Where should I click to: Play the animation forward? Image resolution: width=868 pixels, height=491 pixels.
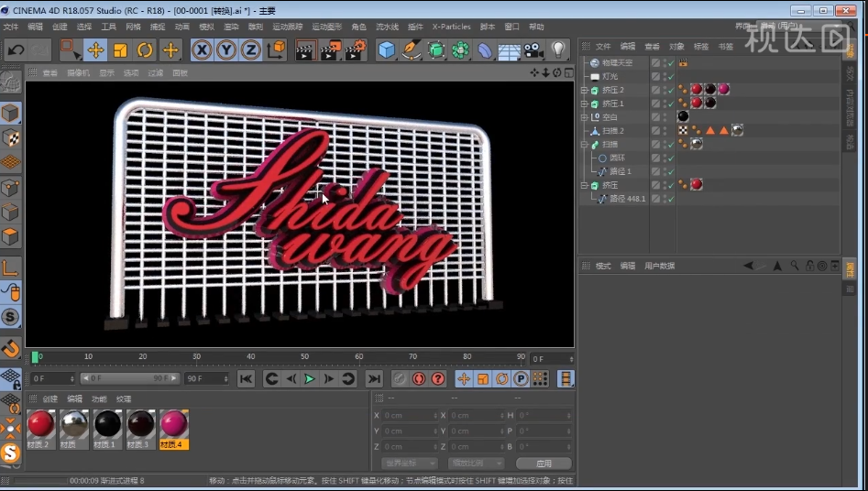[x=310, y=379]
